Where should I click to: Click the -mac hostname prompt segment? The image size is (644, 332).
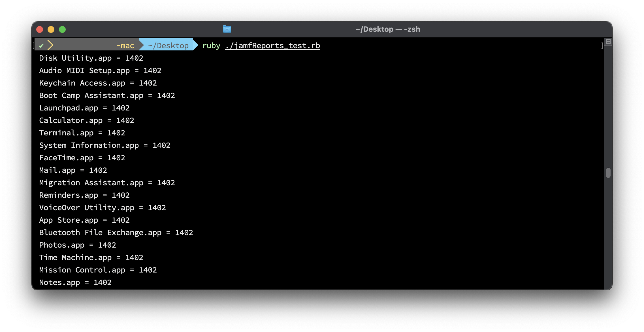pos(125,46)
